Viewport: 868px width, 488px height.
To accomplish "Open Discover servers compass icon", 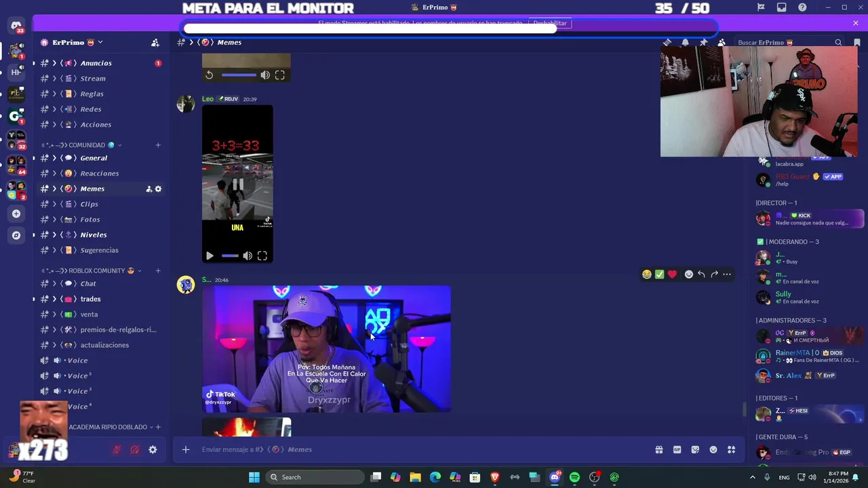I will 16,235.
